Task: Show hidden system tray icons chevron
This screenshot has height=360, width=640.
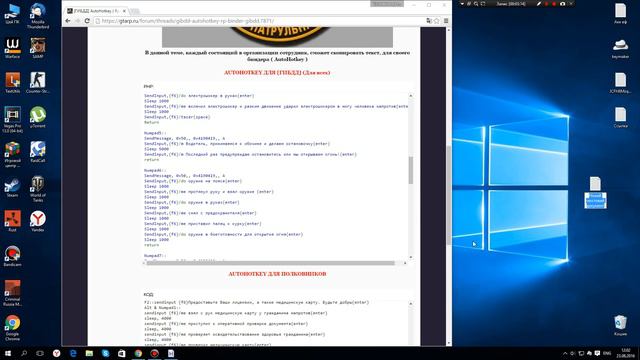Action: click(565, 353)
